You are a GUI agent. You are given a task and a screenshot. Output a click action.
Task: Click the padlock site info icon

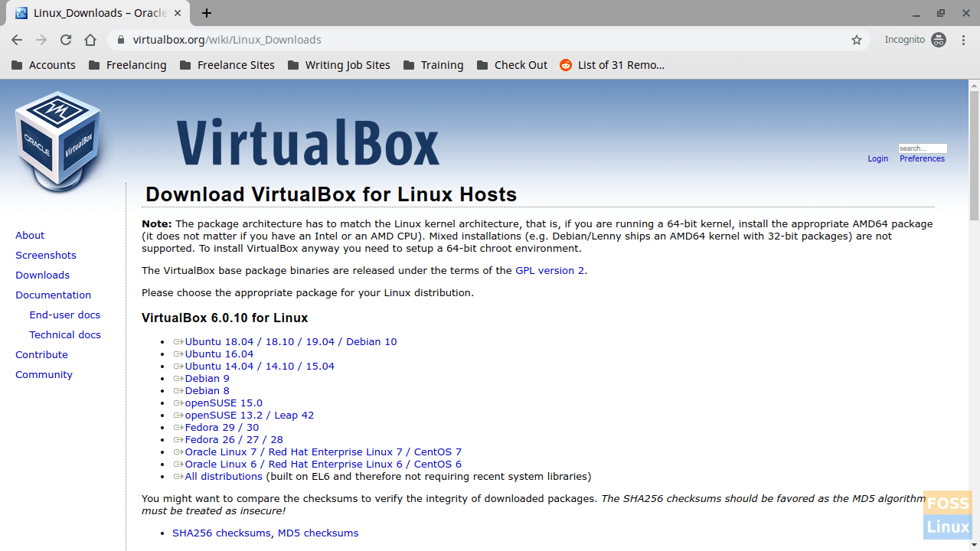[x=120, y=40]
